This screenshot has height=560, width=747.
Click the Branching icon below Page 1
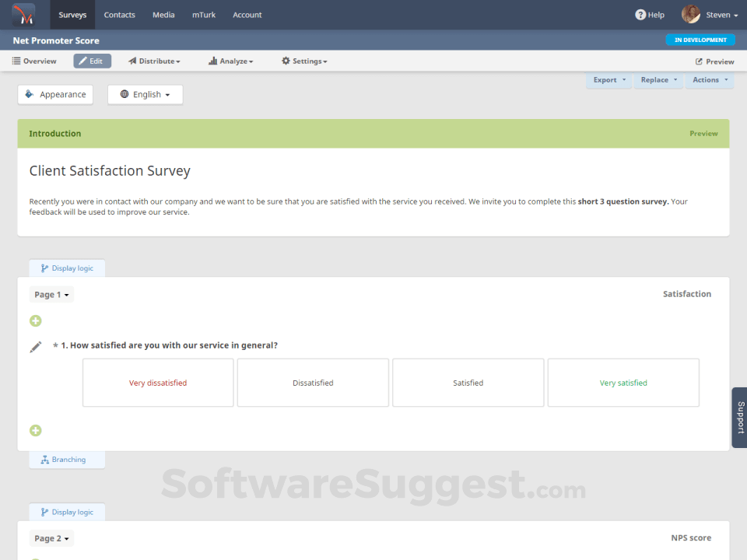(x=66, y=459)
